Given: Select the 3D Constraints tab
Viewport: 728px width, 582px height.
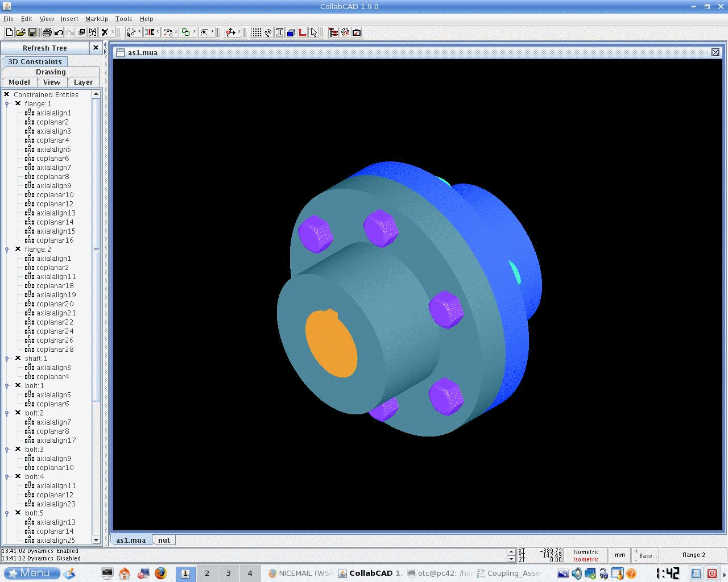Looking at the screenshot, I should (35, 61).
